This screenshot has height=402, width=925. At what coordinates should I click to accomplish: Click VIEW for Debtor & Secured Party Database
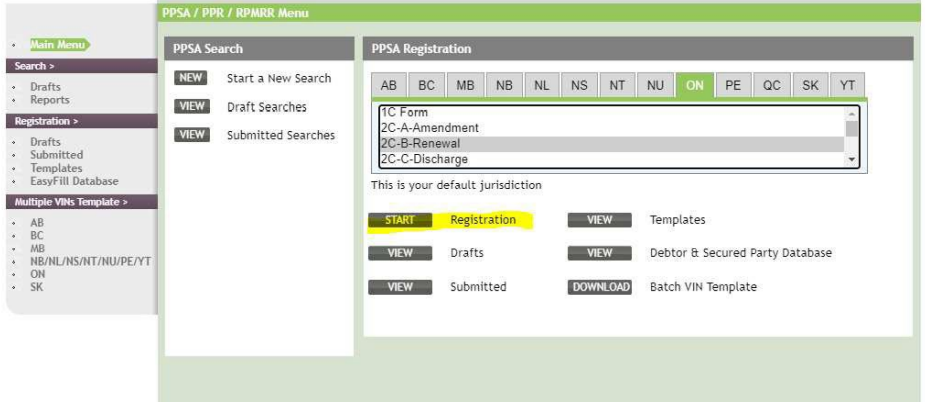coord(599,253)
